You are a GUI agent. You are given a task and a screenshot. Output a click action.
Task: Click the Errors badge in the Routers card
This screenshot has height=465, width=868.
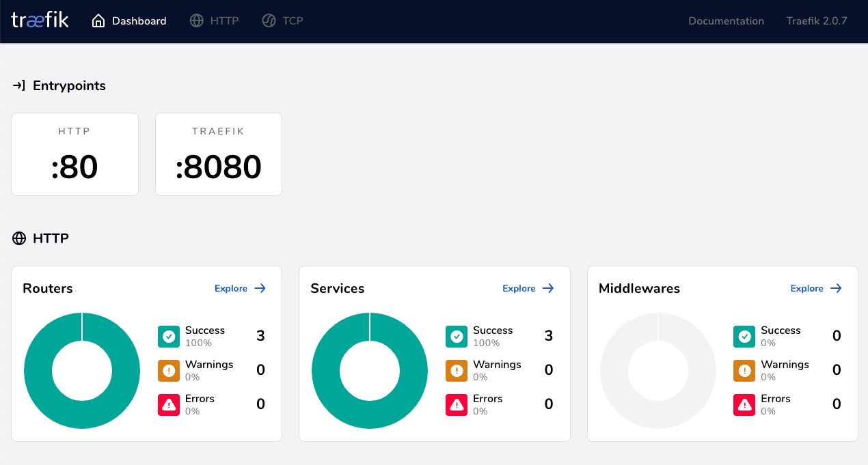pyautogui.click(x=168, y=404)
